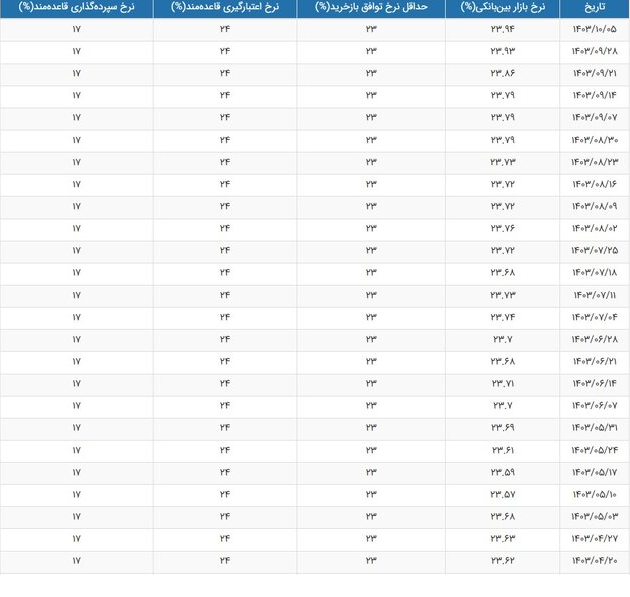Screen dimensions: 630x597
Task: Click rate ۲۳.۶۸ in the ۱۴۰۳/۰۵/۰۳ row
Action: pyautogui.click(x=503, y=516)
